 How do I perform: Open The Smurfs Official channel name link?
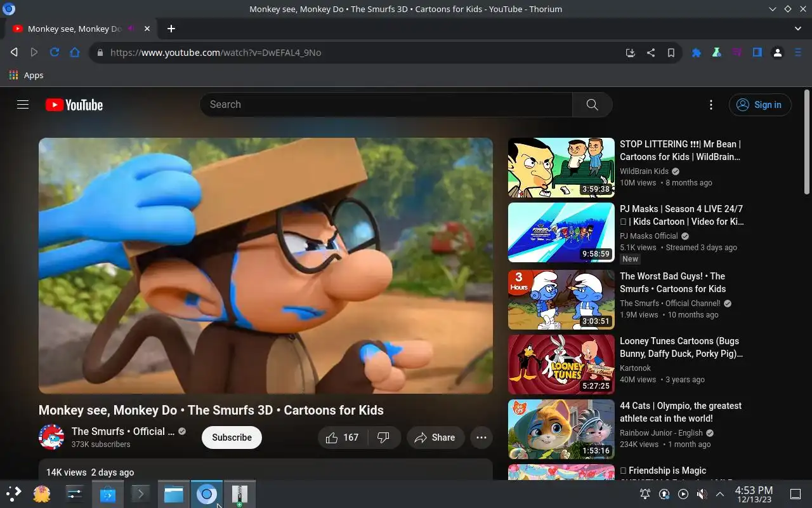(x=123, y=431)
